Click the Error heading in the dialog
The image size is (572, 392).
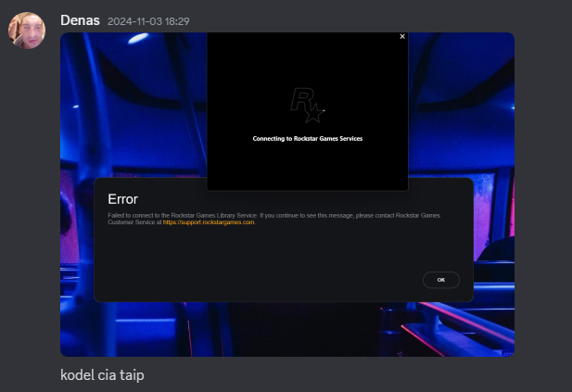[x=123, y=199]
